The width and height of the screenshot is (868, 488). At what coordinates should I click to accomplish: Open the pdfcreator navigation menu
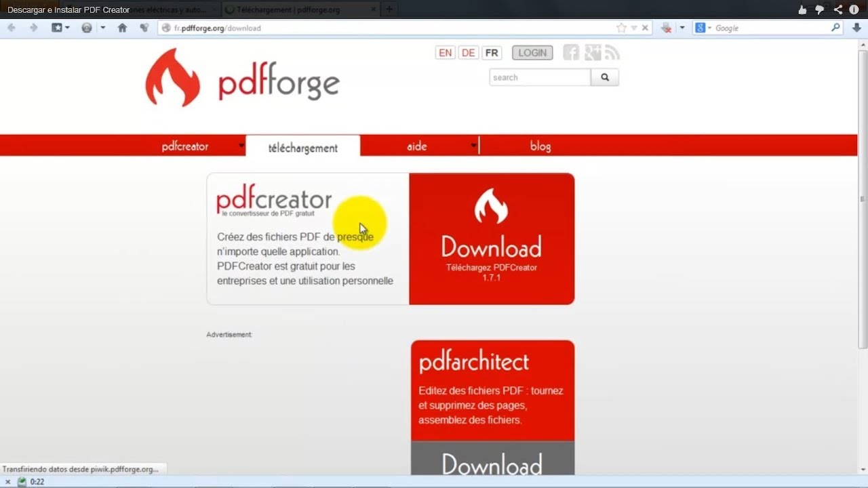click(185, 146)
